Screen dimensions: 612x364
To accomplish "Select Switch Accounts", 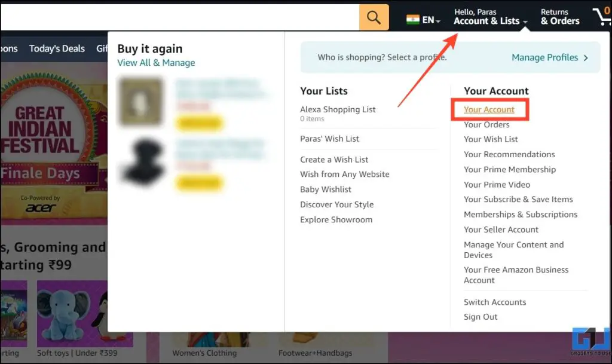I will [x=495, y=302].
